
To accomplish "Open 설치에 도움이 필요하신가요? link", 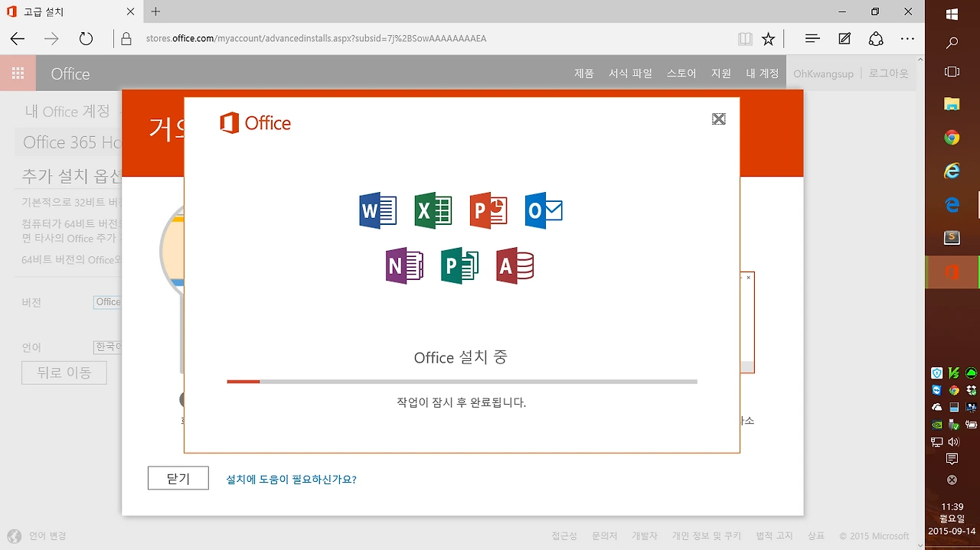I will [291, 480].
